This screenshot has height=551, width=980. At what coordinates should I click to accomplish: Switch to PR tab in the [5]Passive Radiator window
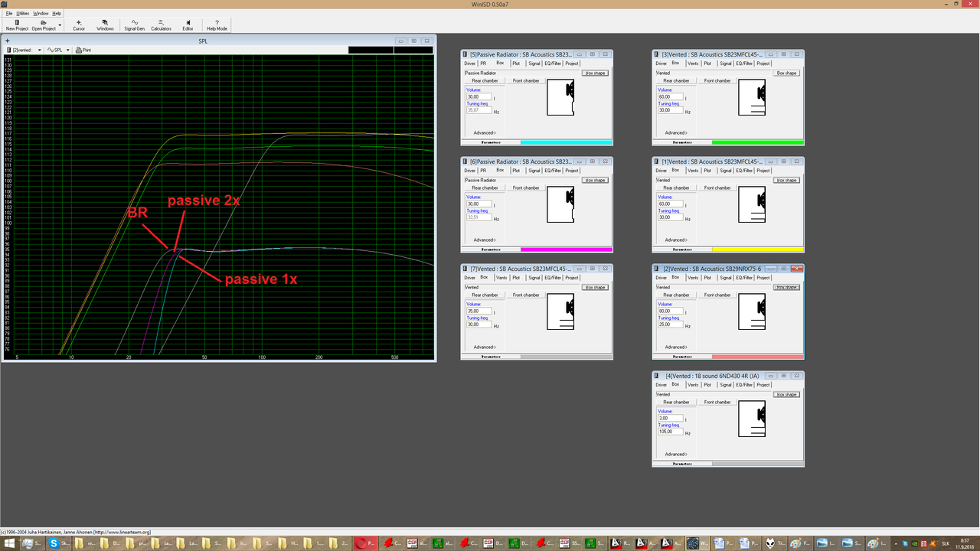point(483,64)
